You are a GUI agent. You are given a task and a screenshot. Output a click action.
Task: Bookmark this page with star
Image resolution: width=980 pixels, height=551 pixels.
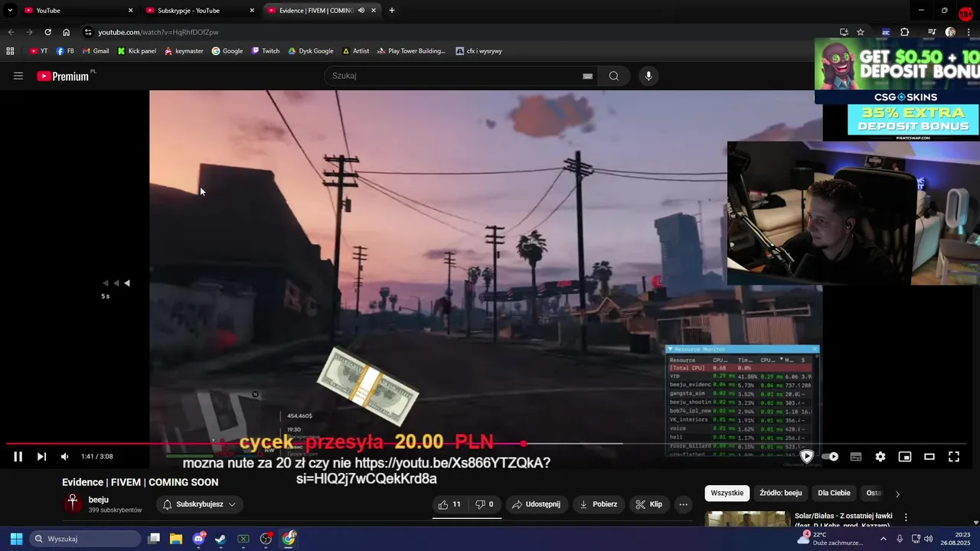[x=861, y=32]
